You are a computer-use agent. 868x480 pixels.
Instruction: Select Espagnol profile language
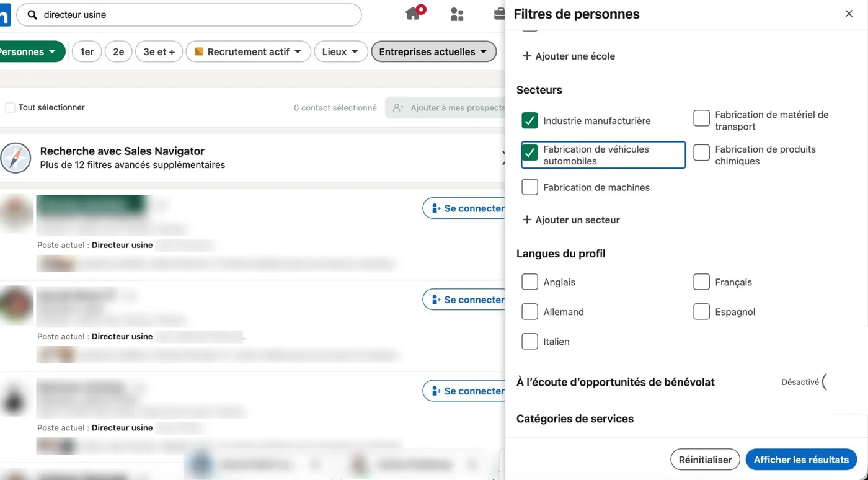[701, 311]
